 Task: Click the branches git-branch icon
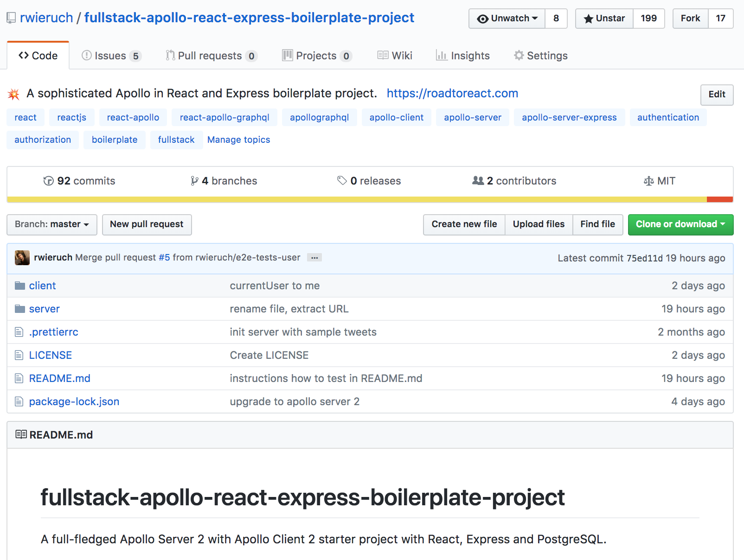click(x=195, y=181)
